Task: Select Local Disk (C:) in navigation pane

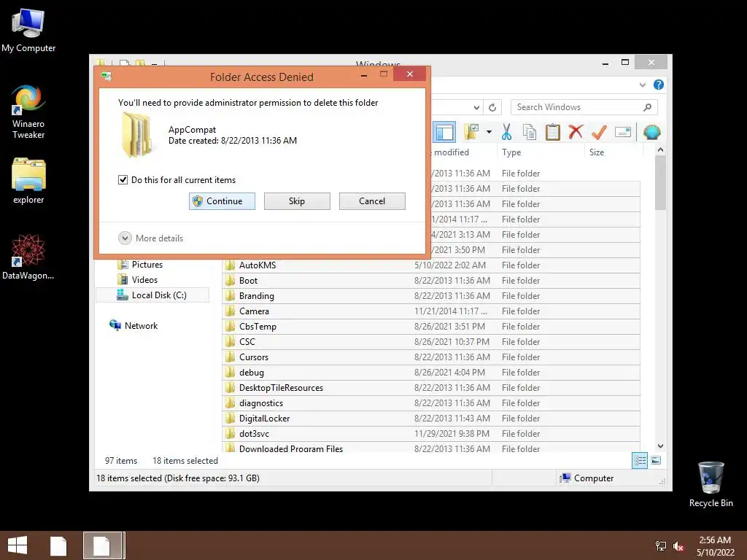Action: point(152,295)
